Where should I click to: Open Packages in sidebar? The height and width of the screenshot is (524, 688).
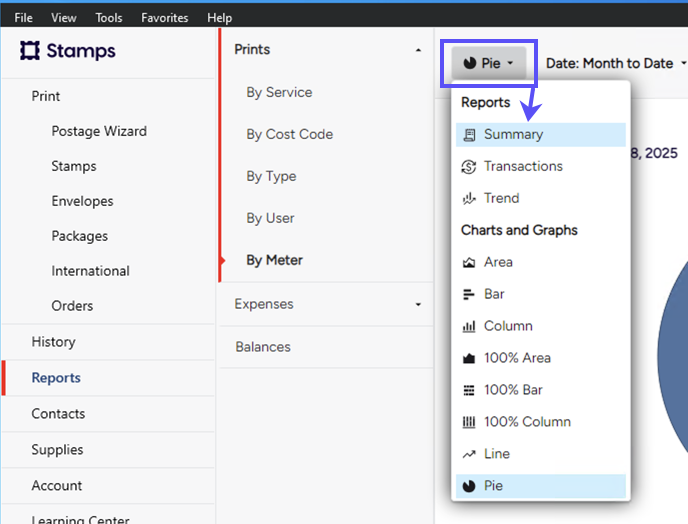[x=79, y=236]
